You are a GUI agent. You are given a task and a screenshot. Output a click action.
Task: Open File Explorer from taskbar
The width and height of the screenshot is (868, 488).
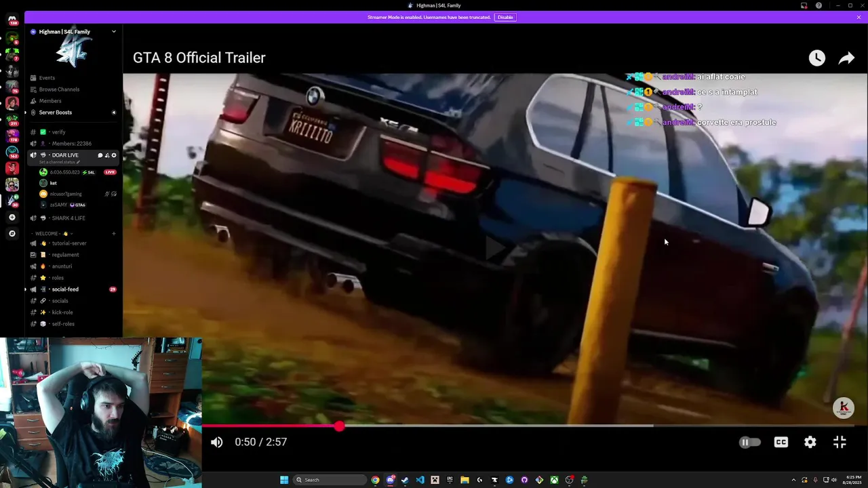click(465, 480)
